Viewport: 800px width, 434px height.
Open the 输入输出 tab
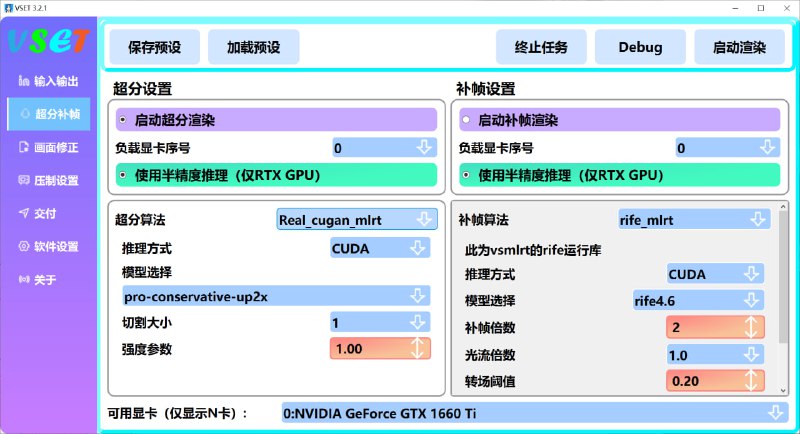click(49, 81)
